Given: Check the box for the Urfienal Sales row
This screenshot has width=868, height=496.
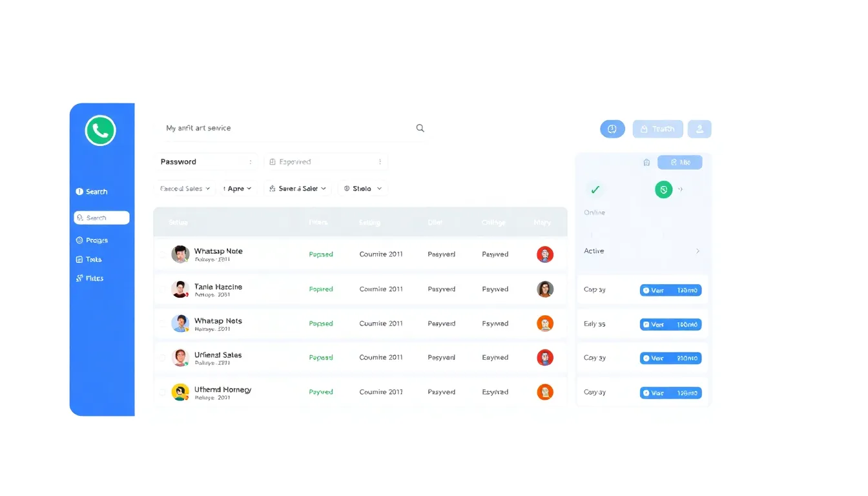Looking at the screenshot, I should pyautogui.click(x=162, y=358).
